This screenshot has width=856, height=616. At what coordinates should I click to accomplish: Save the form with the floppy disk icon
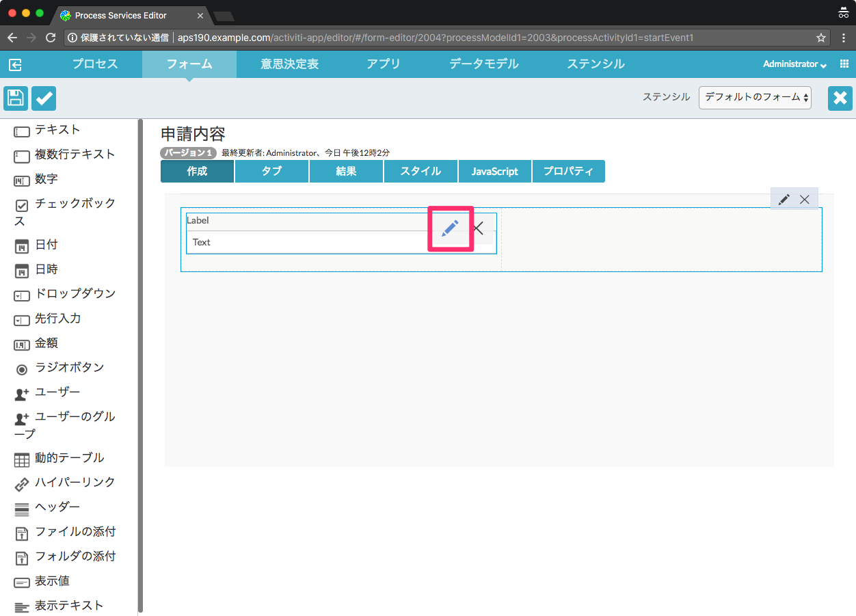[16, 98]
